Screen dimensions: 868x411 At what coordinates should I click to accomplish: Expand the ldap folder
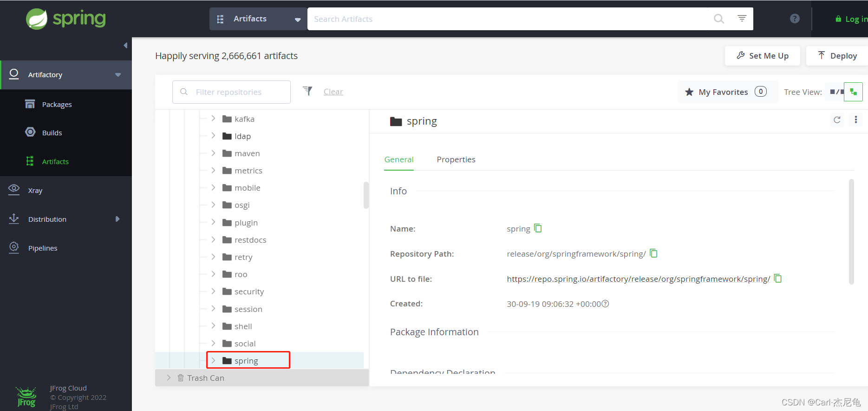point(213,136)
